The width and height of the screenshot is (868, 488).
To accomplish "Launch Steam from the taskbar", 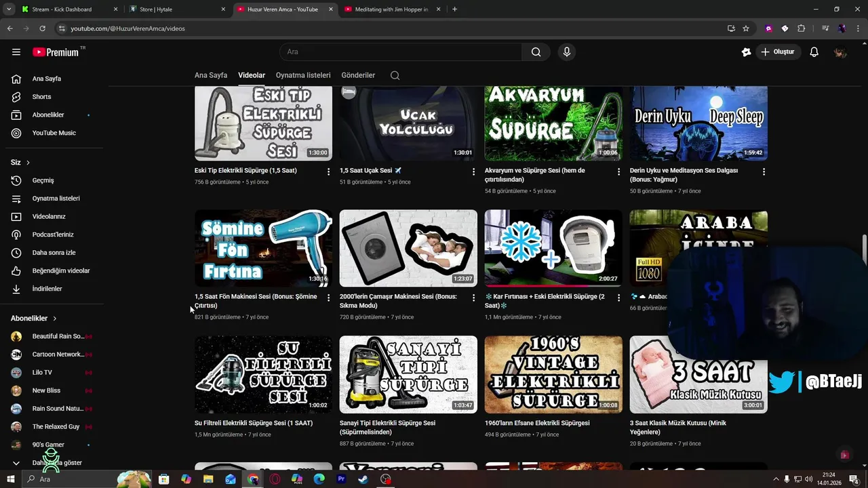I will coord(363,479).
